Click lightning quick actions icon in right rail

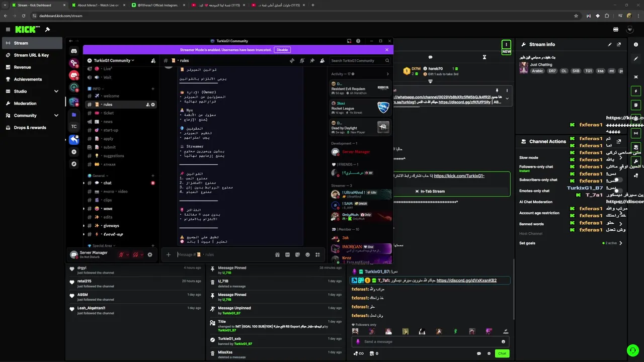tap(636, 91)
